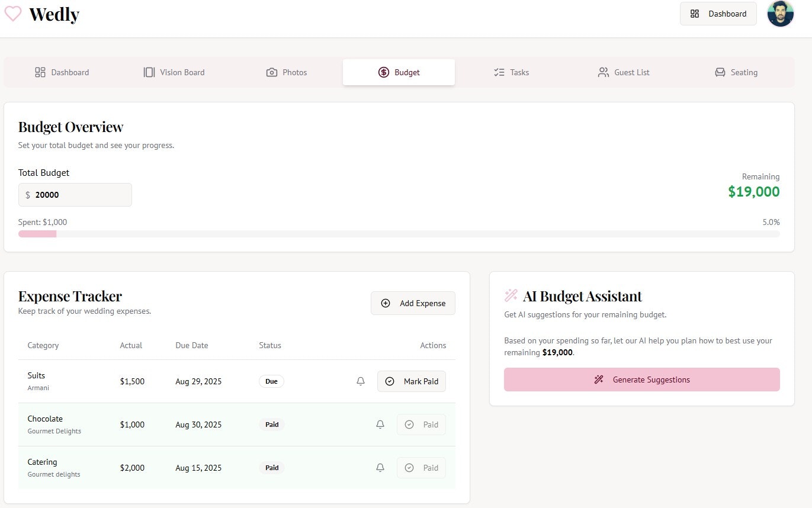
Task: Switch to the Tasks tab
Action: point(511,72)
